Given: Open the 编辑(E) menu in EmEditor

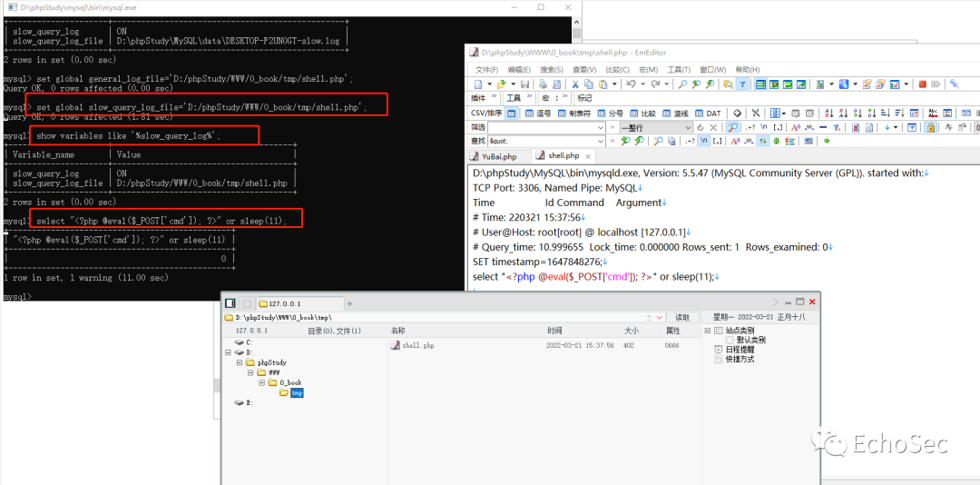Looking at the screenshot, I should [519, 69].
